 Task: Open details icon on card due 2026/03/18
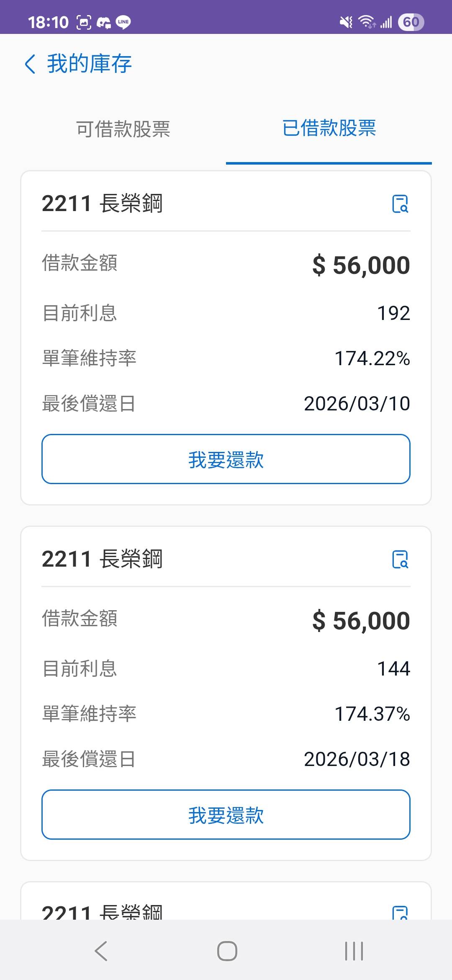400,559
